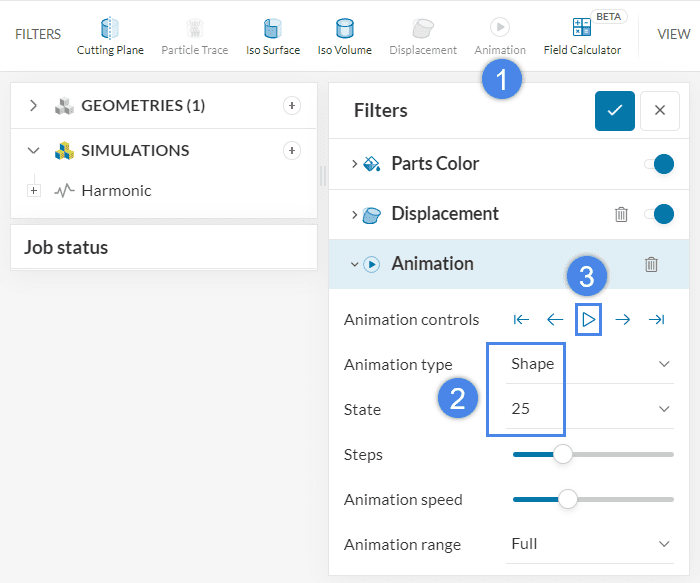Open the State dropdown

[x=589, y=409]
